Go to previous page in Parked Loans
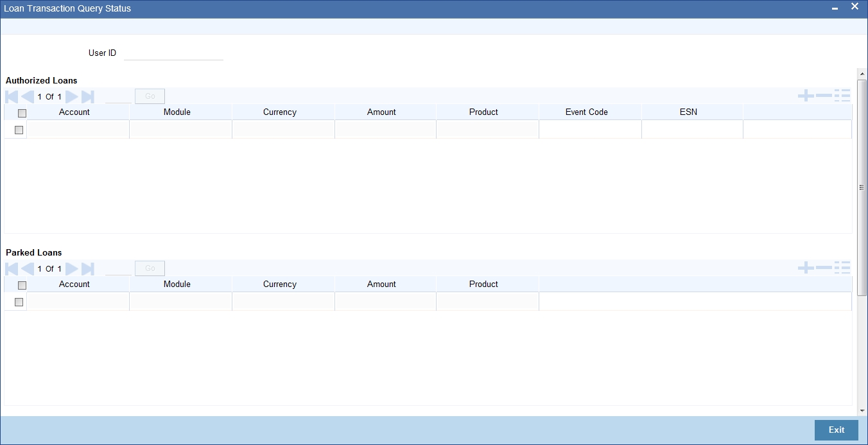868x445 pixels. tap(28, 269)
